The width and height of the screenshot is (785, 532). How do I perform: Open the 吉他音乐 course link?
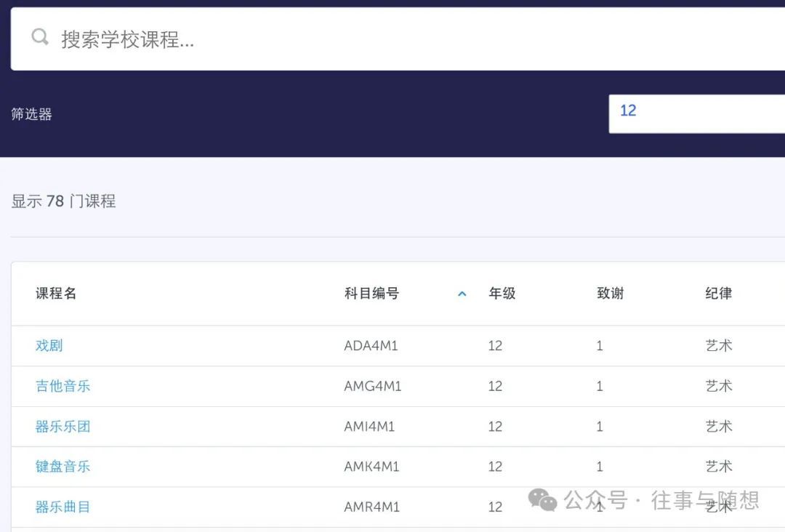63,386
